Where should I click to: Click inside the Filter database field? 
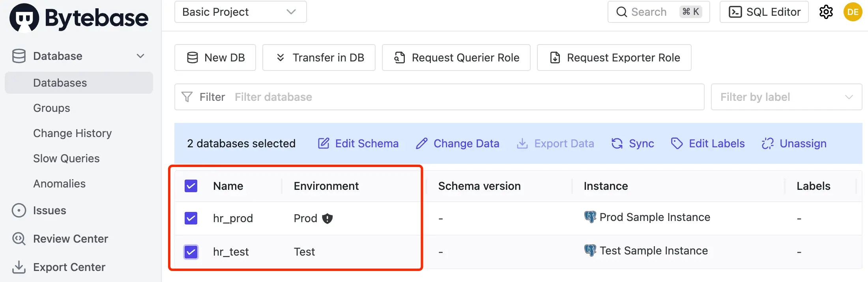355,97
